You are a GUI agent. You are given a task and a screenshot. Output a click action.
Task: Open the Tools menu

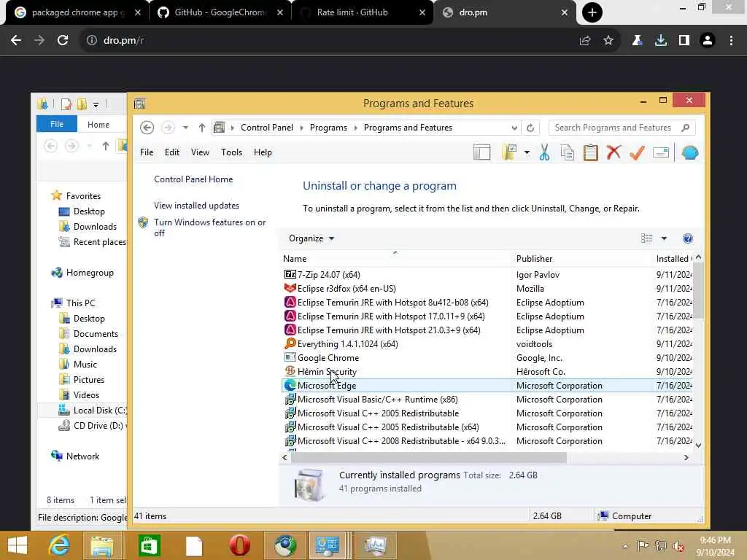click(x=231, y=152)
